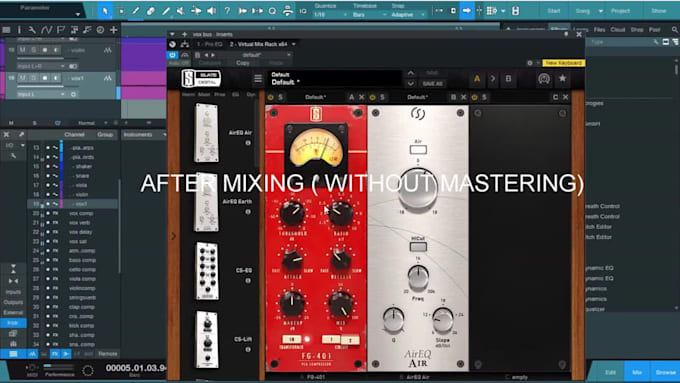Click the Performance meter
Image resolution: width=680 pixels, height=383 pixels.
click(x=59, y=370)
